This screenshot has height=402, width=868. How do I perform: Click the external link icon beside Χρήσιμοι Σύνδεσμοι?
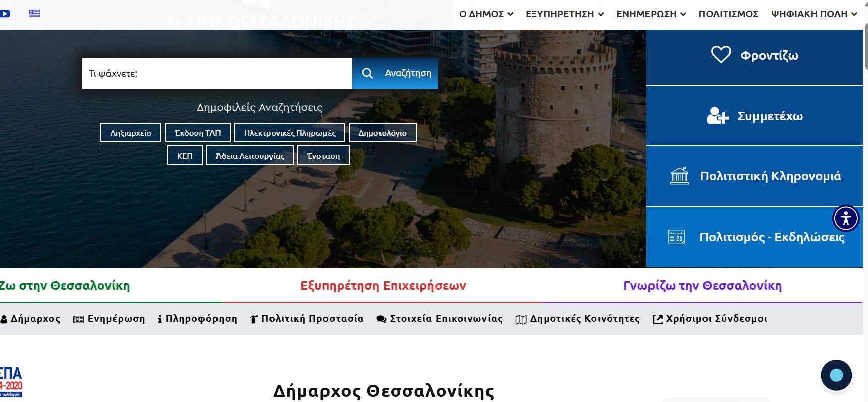(657, 319)
